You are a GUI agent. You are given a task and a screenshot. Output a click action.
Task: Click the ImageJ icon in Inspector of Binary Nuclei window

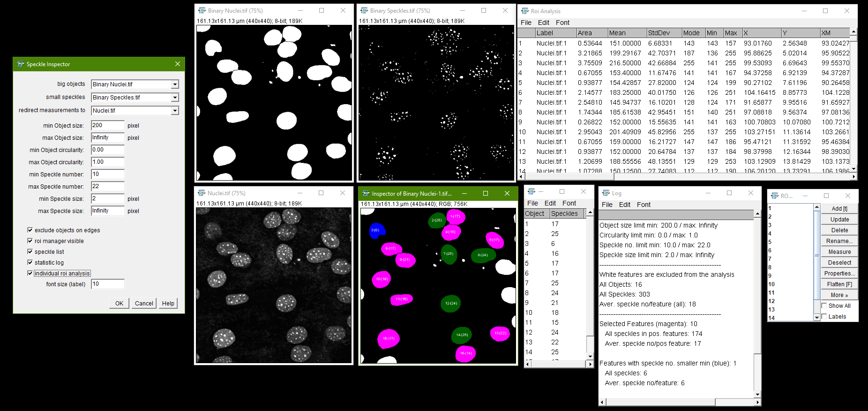366,193
